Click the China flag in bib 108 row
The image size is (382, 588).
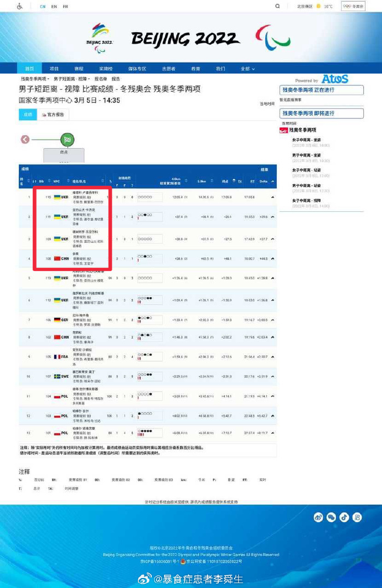click(57, 259)
